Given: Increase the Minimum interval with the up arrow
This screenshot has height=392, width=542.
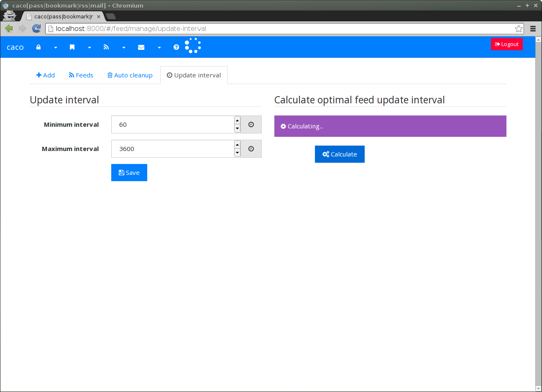Looking at the screenshot, I should click(237, 120).
